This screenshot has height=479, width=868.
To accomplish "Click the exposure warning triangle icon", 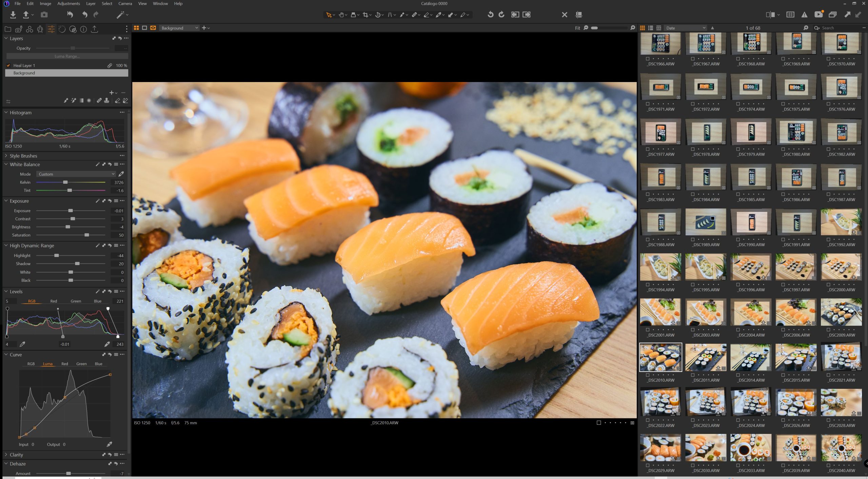I will pyautogui.click(x=804, y=15).
